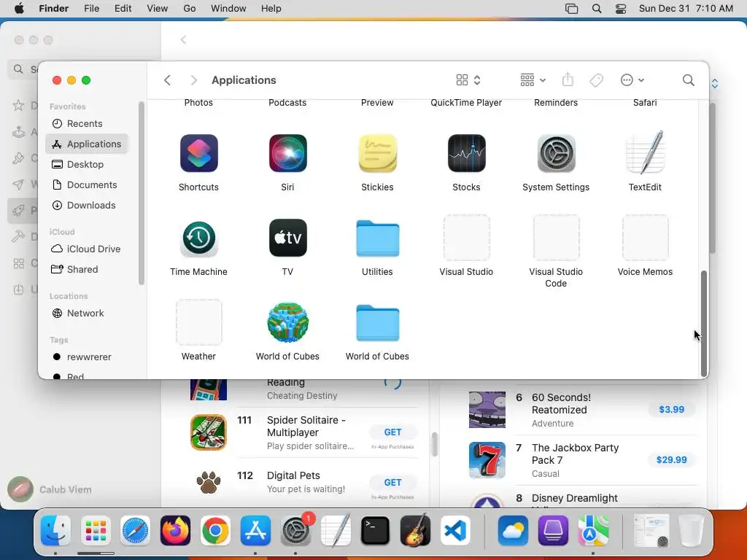Open Calub Viem account in App Store

click(50, 489)
